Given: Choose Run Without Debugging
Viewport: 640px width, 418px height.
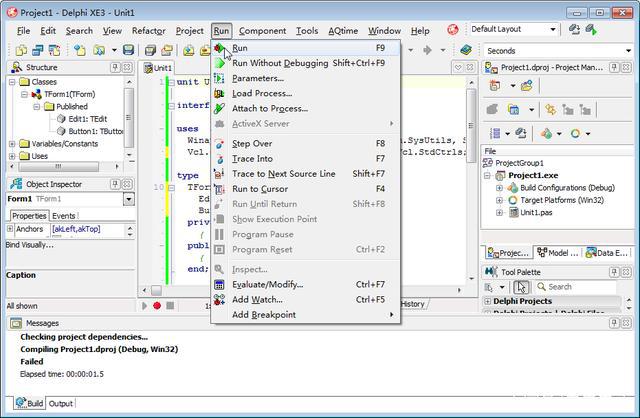Looking at the screenshot, I should (305, 63).
